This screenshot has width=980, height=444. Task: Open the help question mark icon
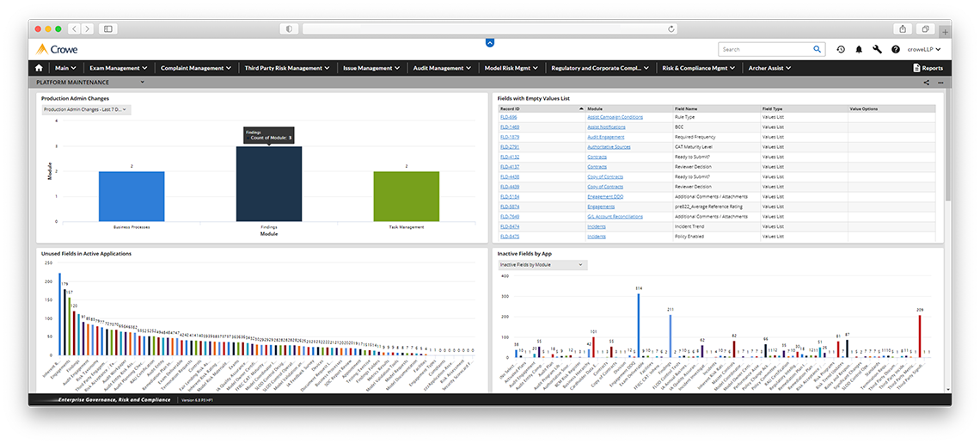(x=896, y=50)
